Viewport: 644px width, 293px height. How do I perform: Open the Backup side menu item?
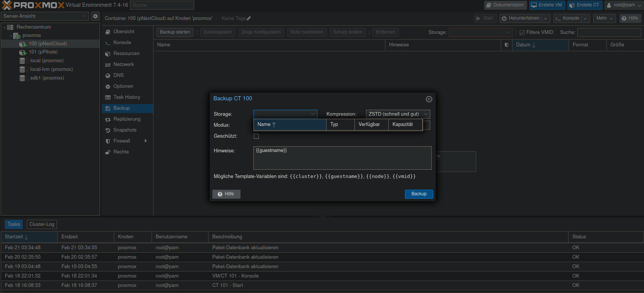tap(127, 108)
